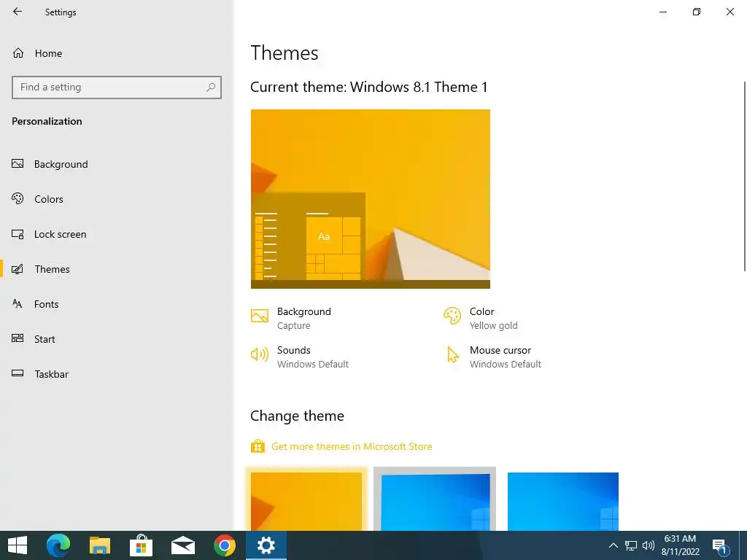Open the Windows Start menu

(18, 545)
